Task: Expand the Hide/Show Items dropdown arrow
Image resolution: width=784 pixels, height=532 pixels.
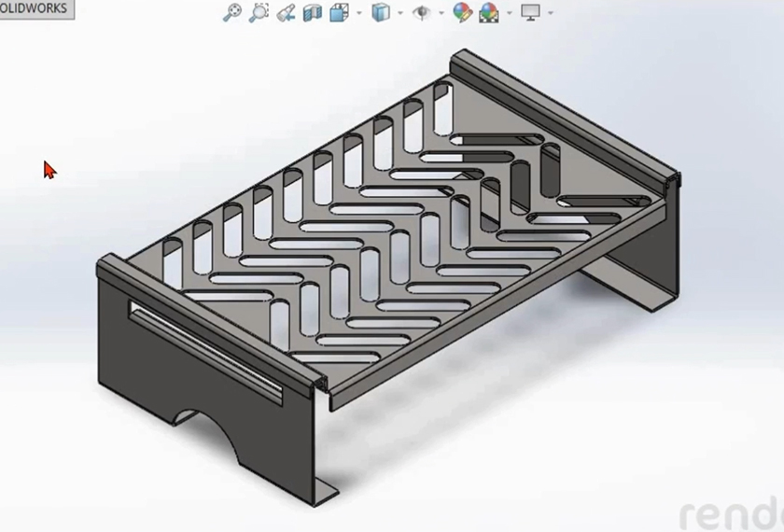Action: [x=440, y=13]
